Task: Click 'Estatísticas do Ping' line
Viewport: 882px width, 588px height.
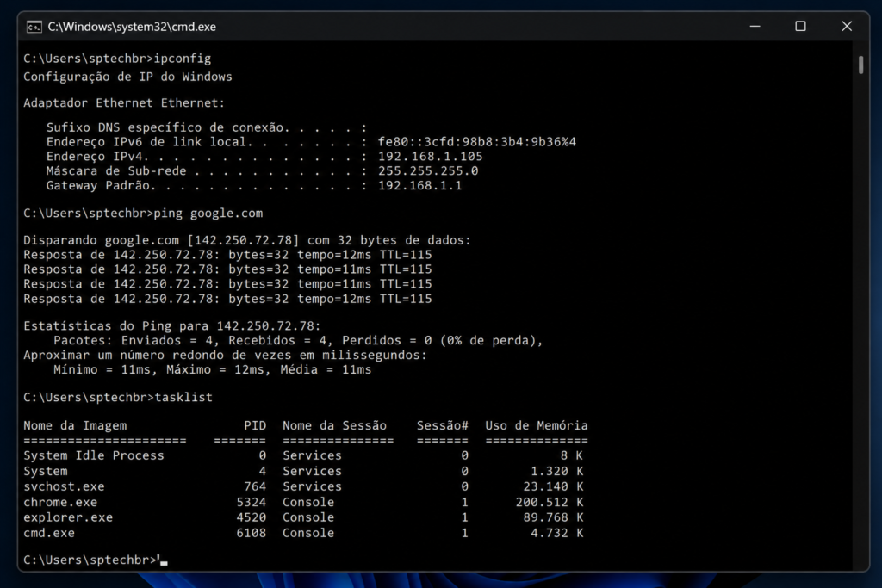Action: click(171, 326)
